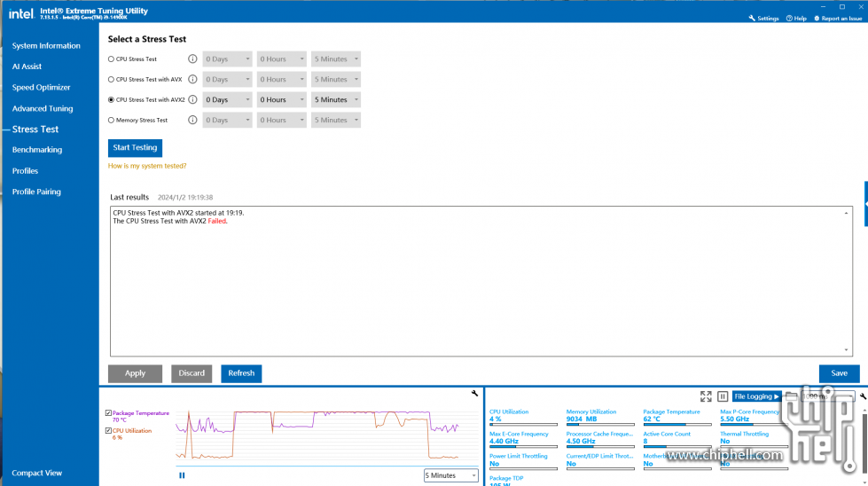The image size is (868, 486).
Task: Click the info icon beside CPU Stress Test with AVX2
Action: (192, 99)
